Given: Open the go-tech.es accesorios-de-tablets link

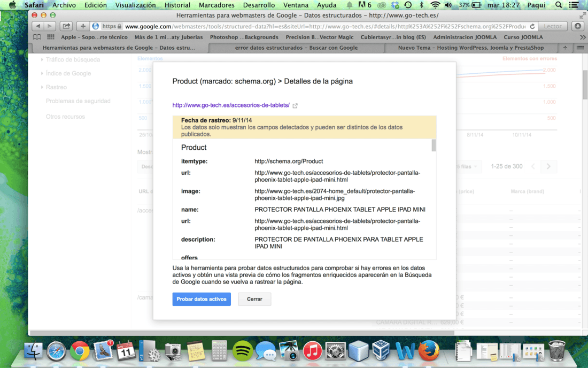Looking at the screenshot, I should tap(230, 105).
